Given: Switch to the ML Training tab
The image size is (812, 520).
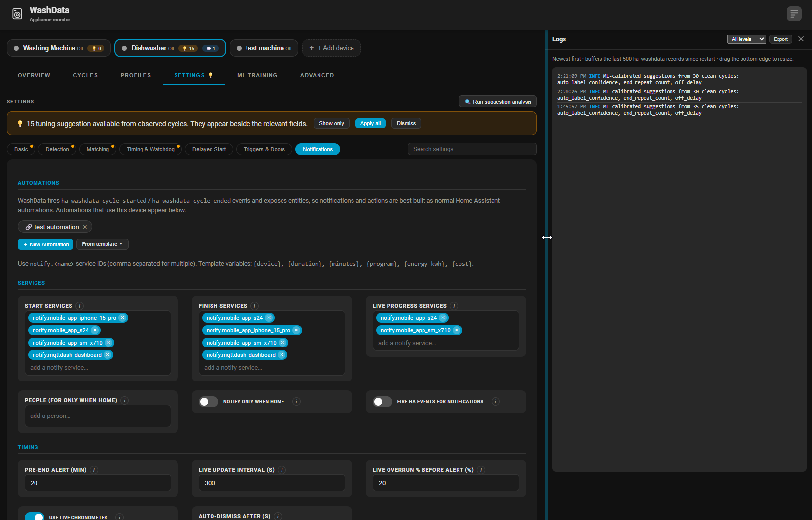Looking at the screenshot, I should (x=257, y=75).
